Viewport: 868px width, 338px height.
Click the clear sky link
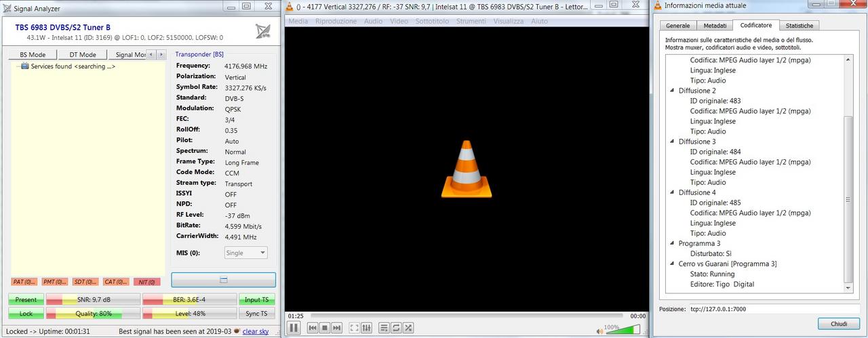tap(256, 332)
